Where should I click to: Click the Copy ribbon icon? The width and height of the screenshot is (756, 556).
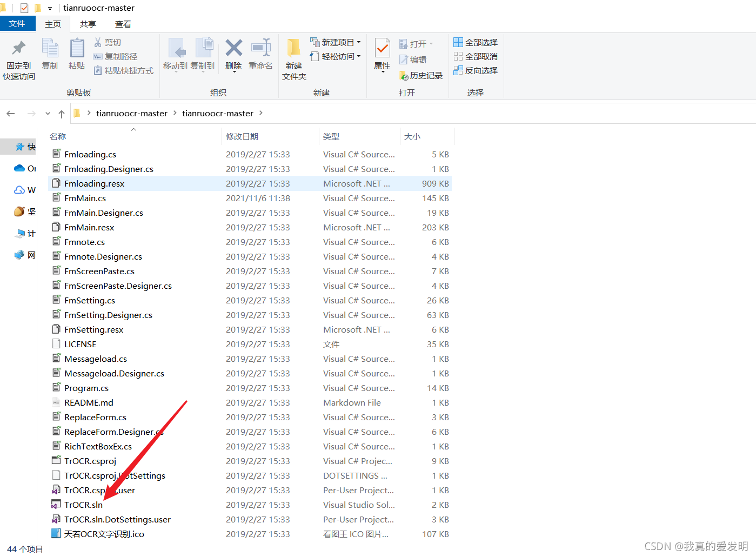coord(50,48)
